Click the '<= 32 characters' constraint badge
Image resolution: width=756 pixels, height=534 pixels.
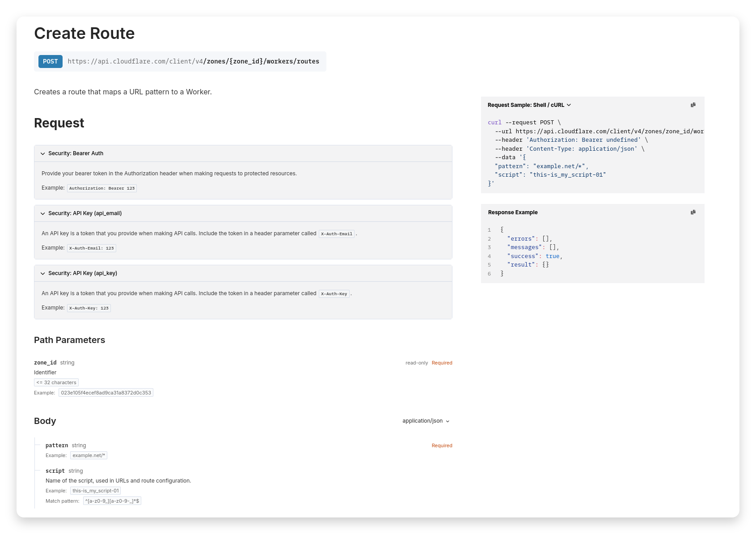(56, 382)
